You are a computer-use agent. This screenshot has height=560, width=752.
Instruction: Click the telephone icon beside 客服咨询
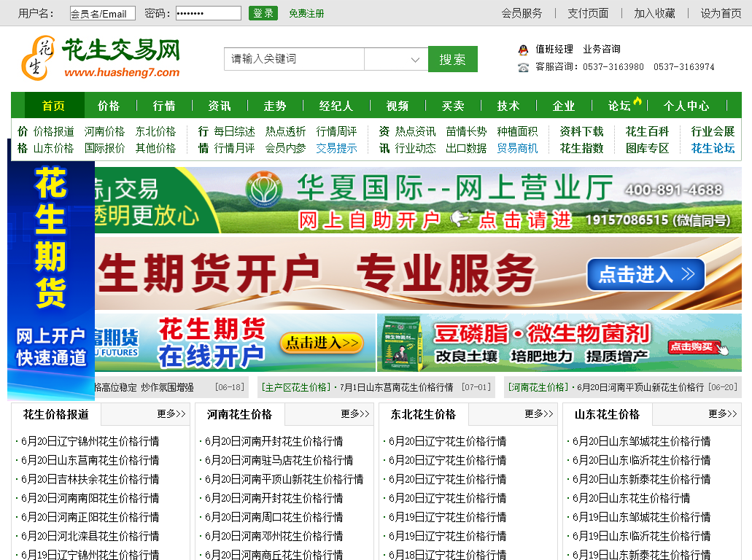click(523, 68)
